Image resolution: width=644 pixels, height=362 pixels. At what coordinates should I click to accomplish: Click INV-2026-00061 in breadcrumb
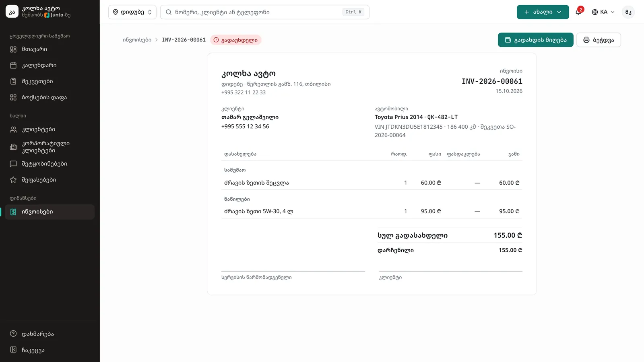click(x=184, y=40)
